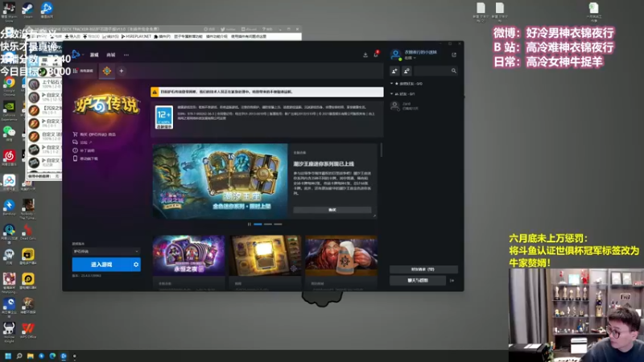Image resolution: width=644 pixels, height=362 pixels.
Task: Click the 12+ CADPA age rating badge
Action: click(x=164, y=117)
